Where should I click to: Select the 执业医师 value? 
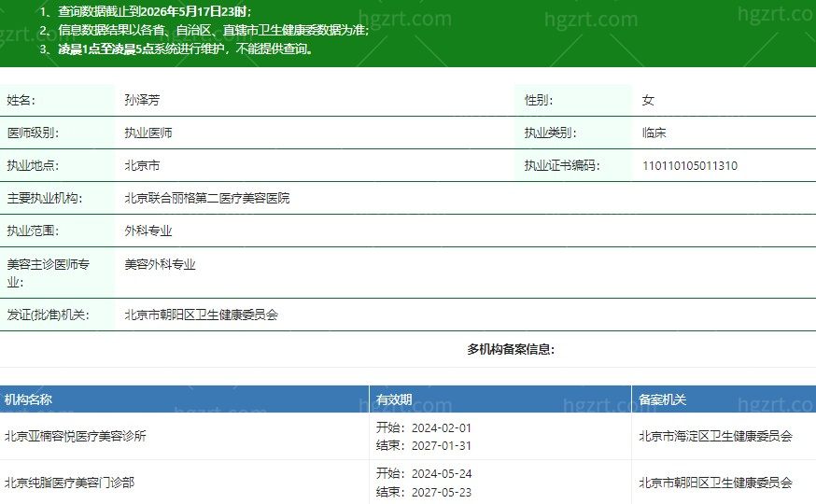pos(148,133)
